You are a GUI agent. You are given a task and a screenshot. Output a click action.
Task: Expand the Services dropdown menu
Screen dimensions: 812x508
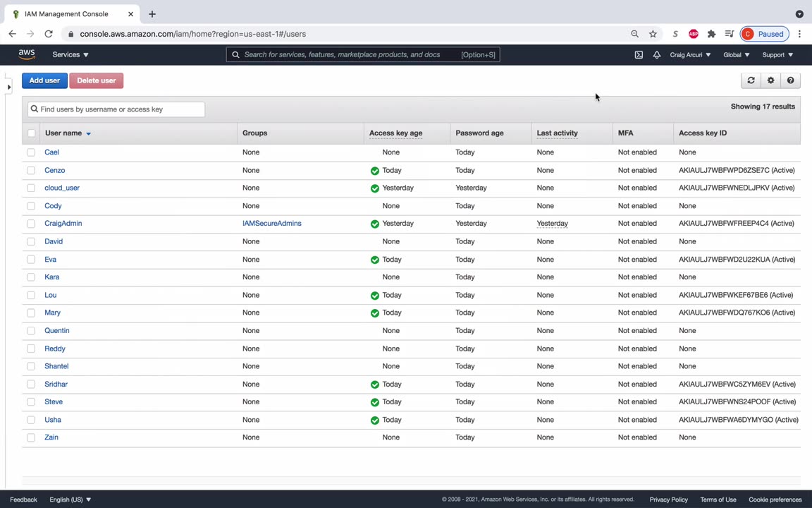pos(70,54)
